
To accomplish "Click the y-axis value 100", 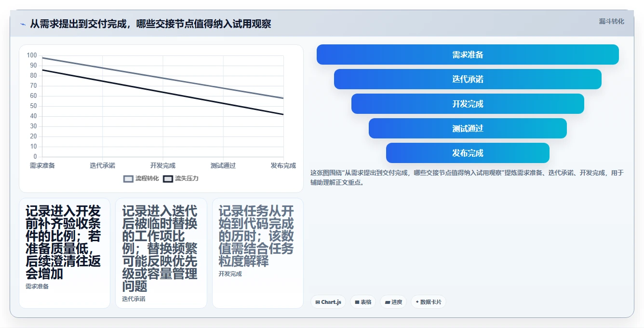I will click(x=32, y=55).
